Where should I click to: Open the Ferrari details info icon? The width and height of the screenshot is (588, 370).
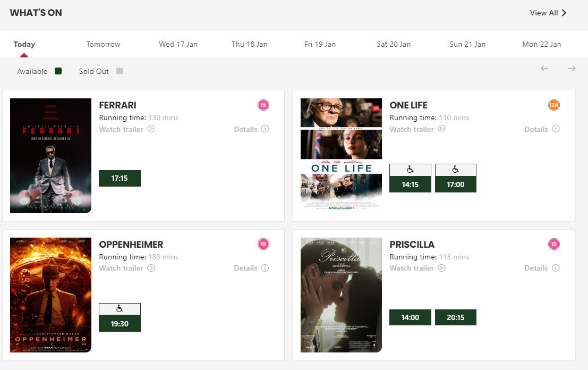pyautogui.click(x=265, y=129)
